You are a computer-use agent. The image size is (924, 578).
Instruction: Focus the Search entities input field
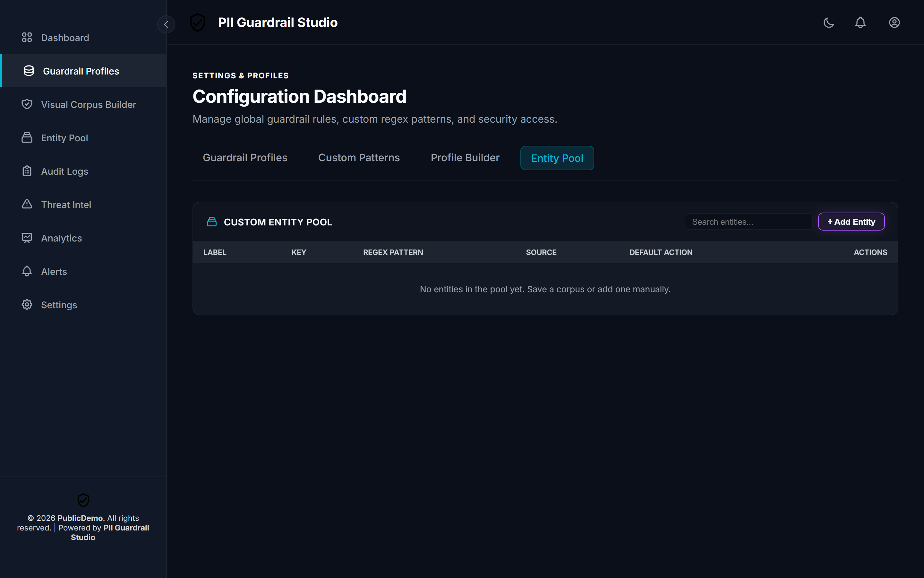pyautogui.click(x=749, y=222)
